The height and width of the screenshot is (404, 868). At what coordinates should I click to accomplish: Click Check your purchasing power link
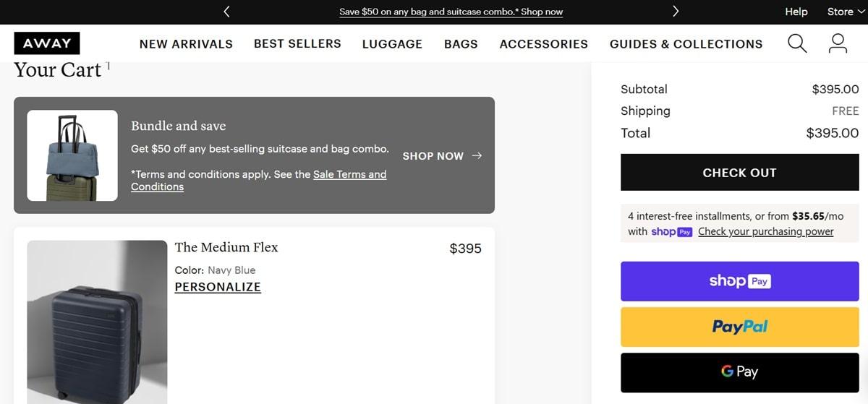[x=765, y=232]
